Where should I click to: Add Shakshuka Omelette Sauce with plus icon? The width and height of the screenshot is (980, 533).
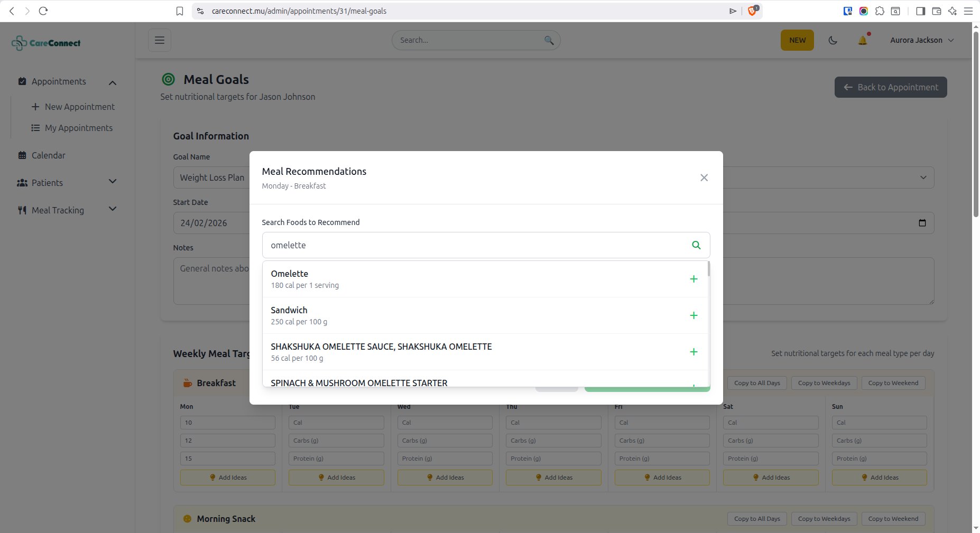[694, 352]
